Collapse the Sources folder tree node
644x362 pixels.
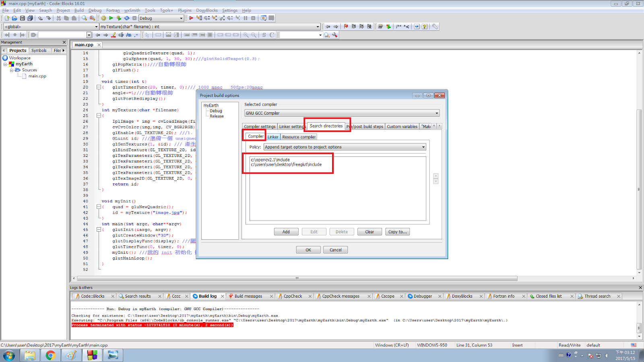coord(12,70)
